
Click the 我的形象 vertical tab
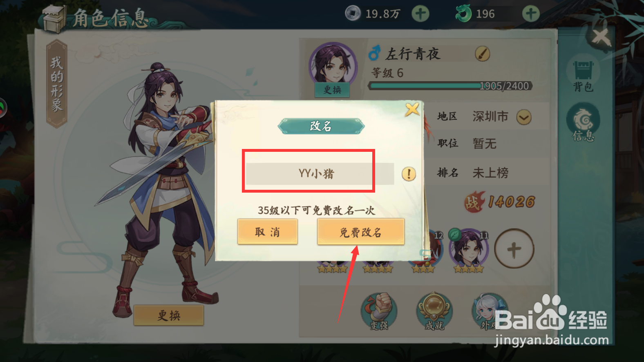(57, 84)
